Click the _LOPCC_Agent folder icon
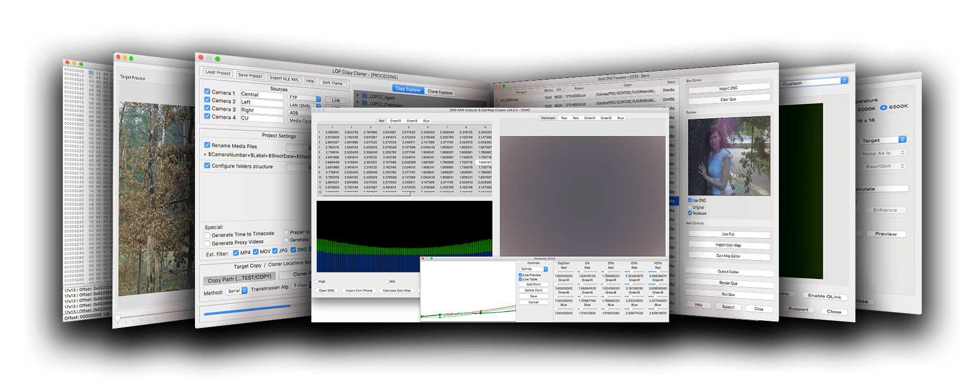Image resolution: width=980 pixels, height=380 pixels. click(x=364, y=96)
